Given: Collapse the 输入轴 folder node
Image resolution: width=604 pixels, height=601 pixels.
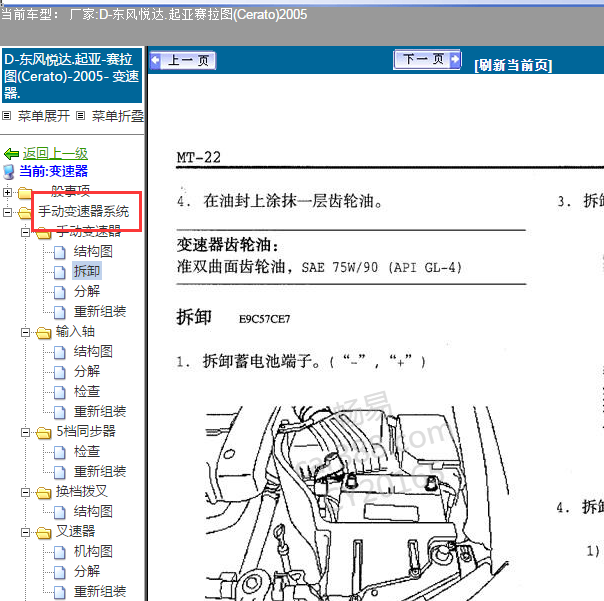Looking at the screenshot, I should click(25, 332).
